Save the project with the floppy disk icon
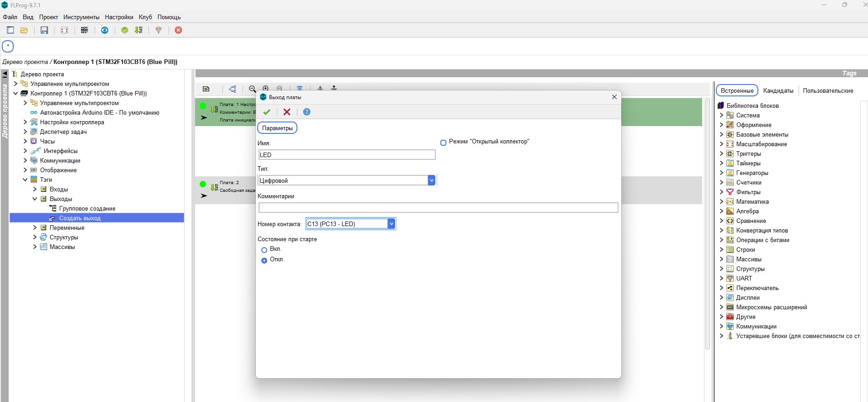This screenshot has width=868, height=402. point(44,30)
